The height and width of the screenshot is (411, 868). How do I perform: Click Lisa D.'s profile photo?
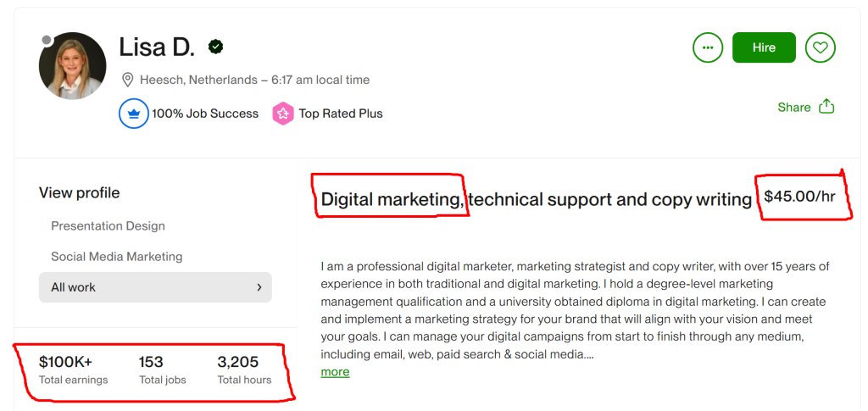(73, 66)
